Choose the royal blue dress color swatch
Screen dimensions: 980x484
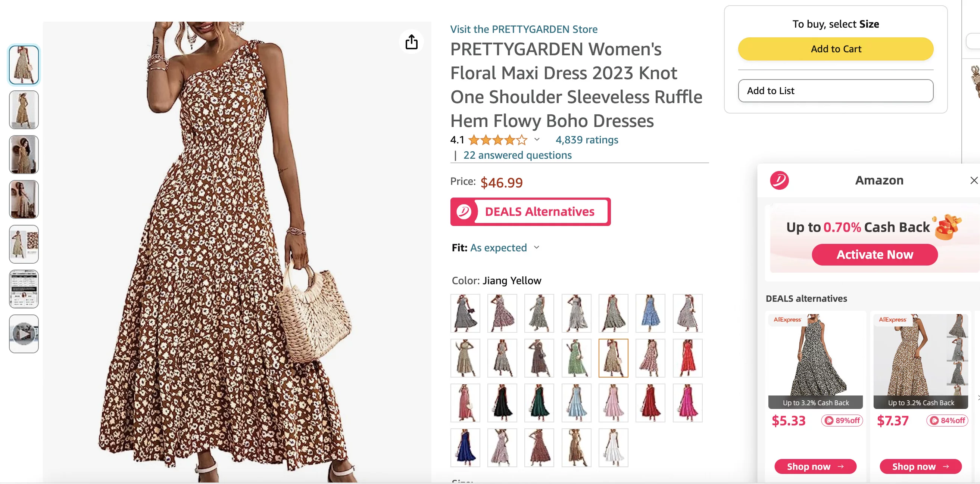(x=465, y=448)
